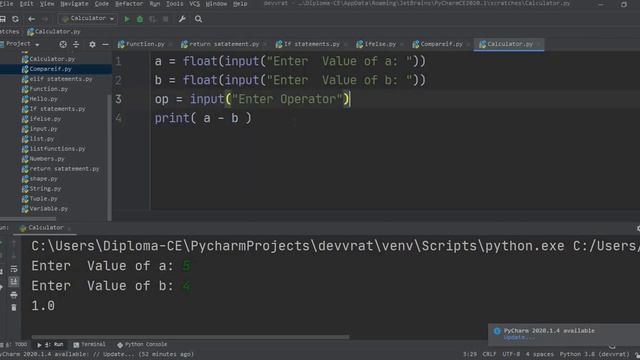640x360 pixels.
Task: Click the synchronize/reload icon in toolbar
Action: 15,19
